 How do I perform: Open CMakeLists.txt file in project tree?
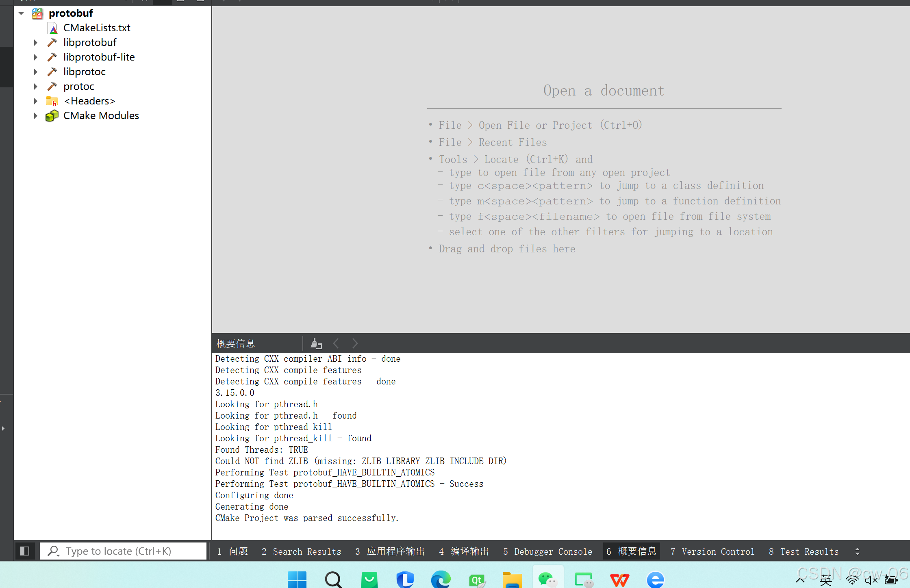97,28
